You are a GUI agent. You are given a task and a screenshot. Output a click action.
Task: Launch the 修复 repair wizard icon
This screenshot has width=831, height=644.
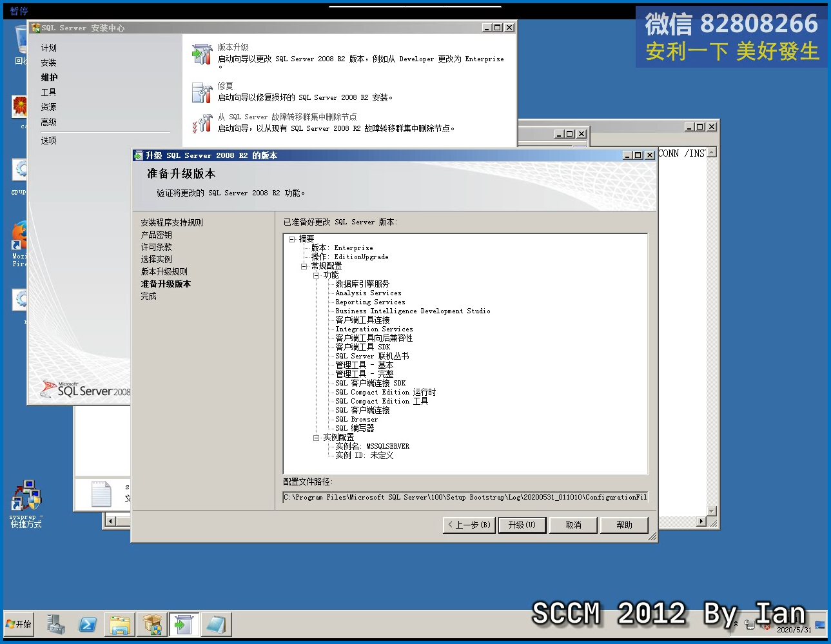tap(202, 92)
